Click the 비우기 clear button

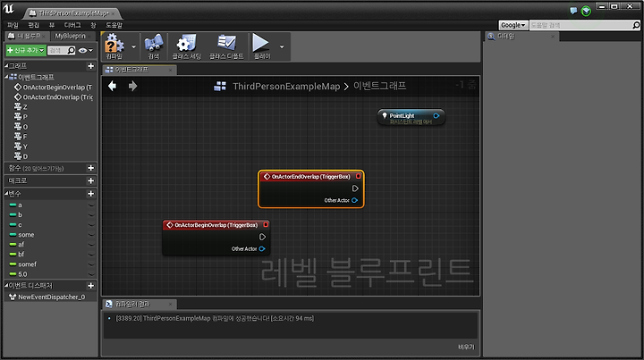point(466,347)
